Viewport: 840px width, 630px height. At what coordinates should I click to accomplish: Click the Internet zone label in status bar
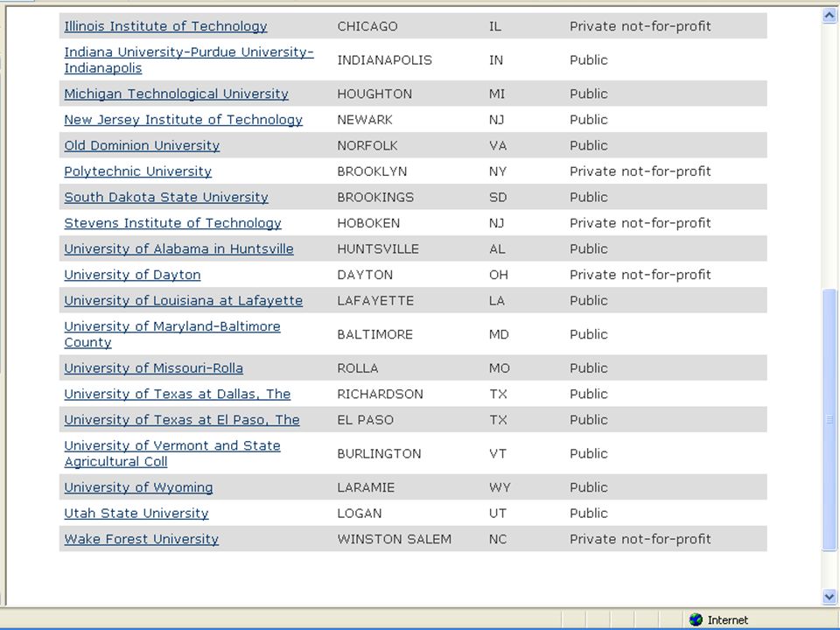click(x=727, y=619)
